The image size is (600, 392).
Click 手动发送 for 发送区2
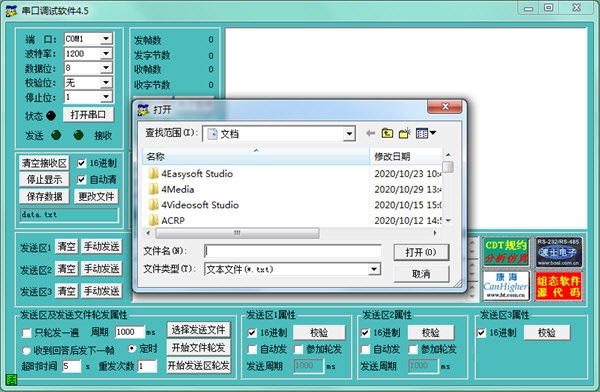point(102,269)
